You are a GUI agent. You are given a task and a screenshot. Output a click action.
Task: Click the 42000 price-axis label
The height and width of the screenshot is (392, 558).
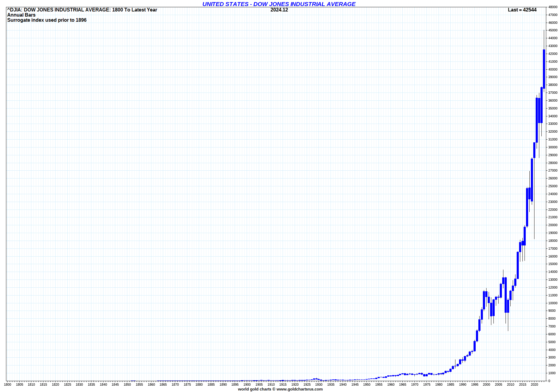(x=553, y=54)
